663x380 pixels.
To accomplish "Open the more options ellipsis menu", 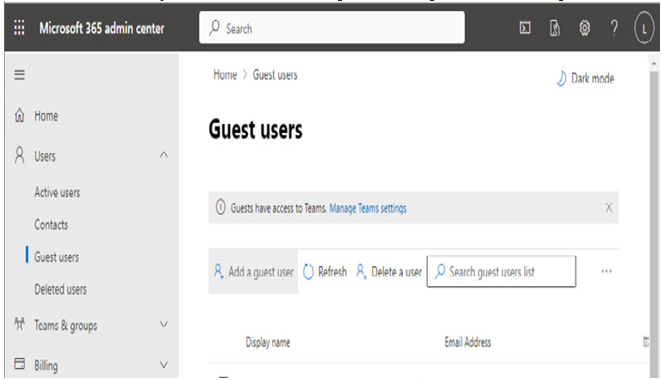I will (606, 271).
